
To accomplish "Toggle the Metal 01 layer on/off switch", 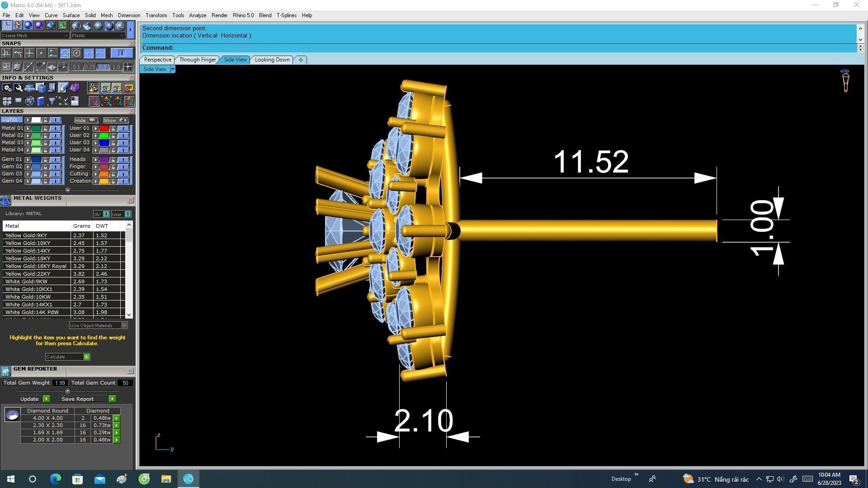I will [55, 128].
